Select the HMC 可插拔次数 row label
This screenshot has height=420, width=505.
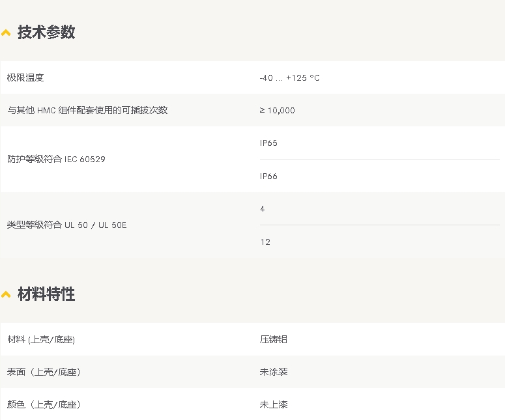[87, 110]
